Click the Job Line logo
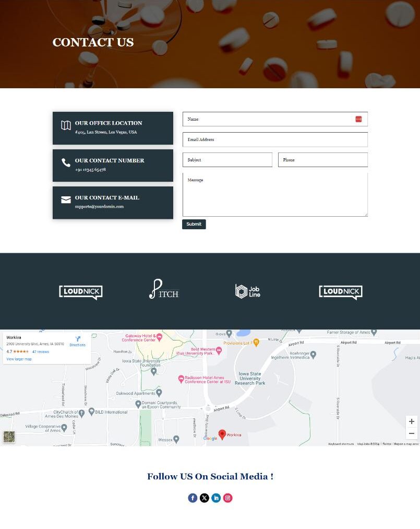The image size is (420, 529). [x=248, y=291]
